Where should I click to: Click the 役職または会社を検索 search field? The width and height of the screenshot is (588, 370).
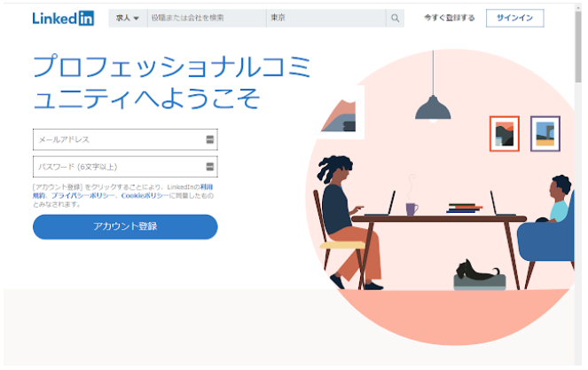tap(207, 18)
